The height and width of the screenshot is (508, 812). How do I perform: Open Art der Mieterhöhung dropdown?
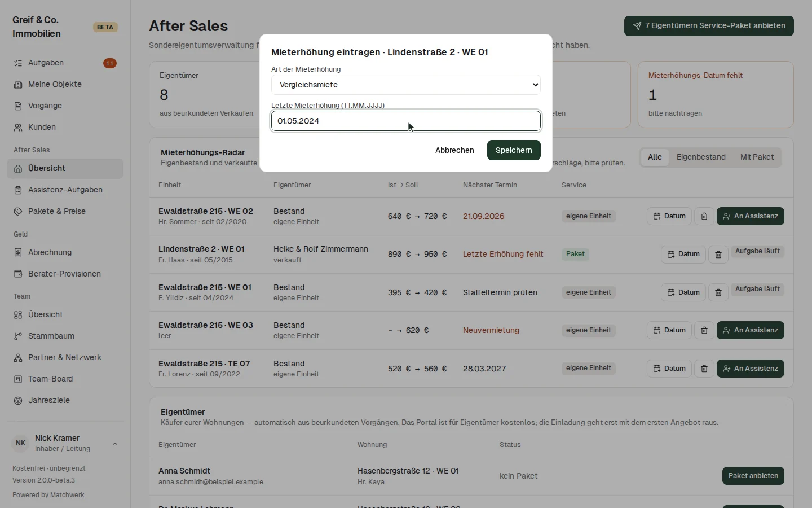click(x=406, y=85)
